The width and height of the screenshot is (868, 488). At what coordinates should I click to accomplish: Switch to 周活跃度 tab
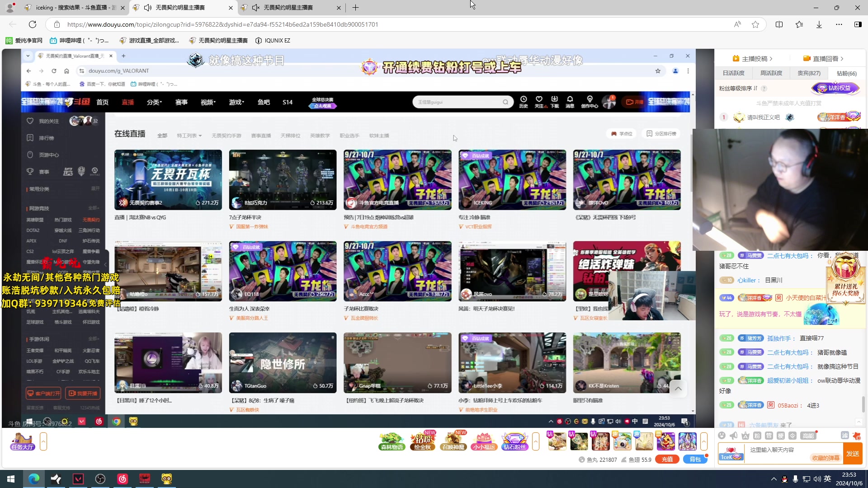771,73
